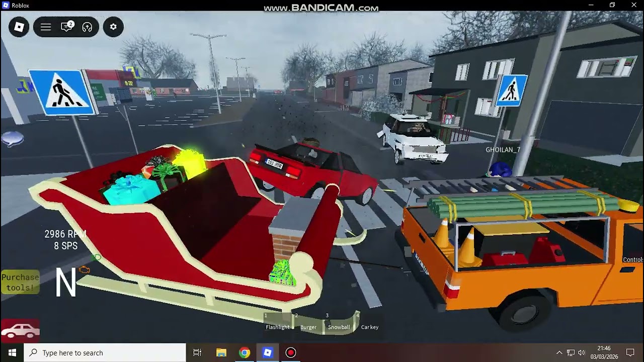Click the red car icon button
This screenshot has width=644, height=362.
[20, 330]
